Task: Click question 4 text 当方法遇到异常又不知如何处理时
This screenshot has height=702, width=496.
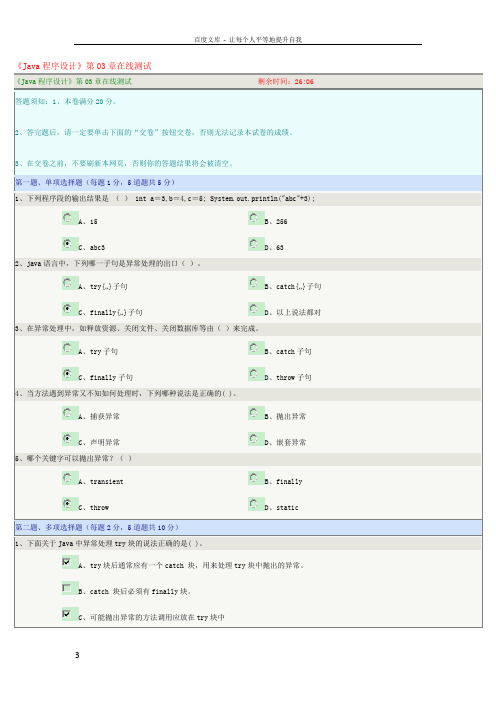Action: tap(126, 394)
